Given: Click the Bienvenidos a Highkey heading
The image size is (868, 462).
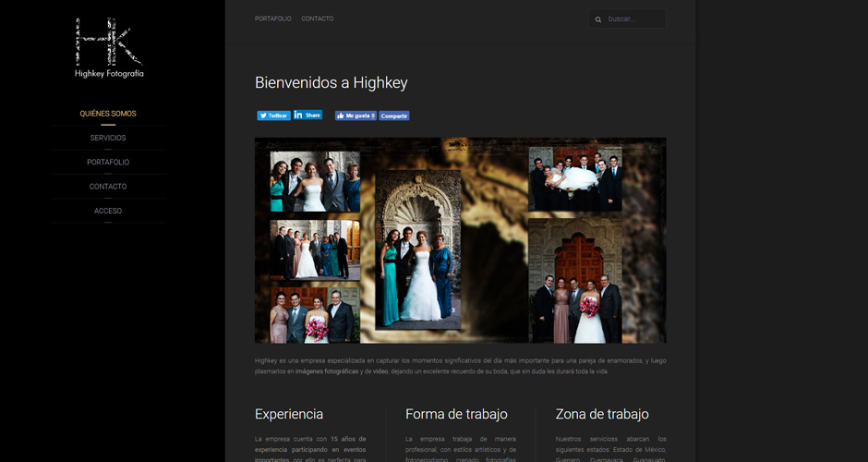Looking at the screenshot, I should click(x=331, y=83).
